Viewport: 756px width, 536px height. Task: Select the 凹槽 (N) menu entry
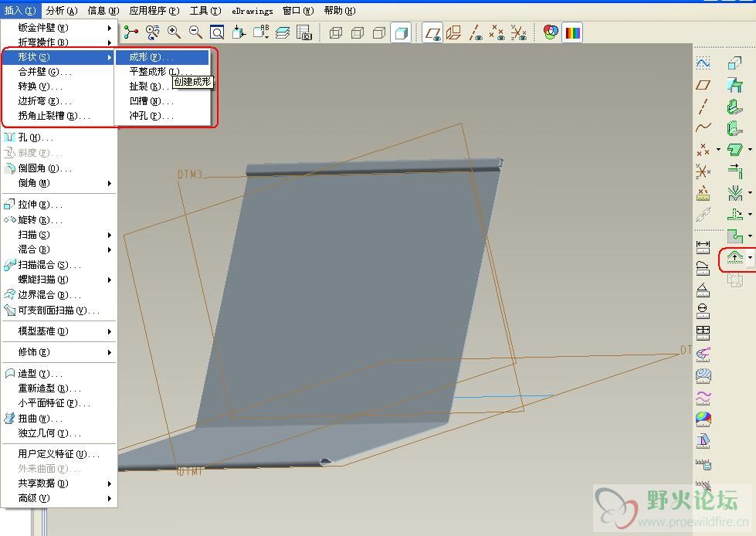coord(162,101)
